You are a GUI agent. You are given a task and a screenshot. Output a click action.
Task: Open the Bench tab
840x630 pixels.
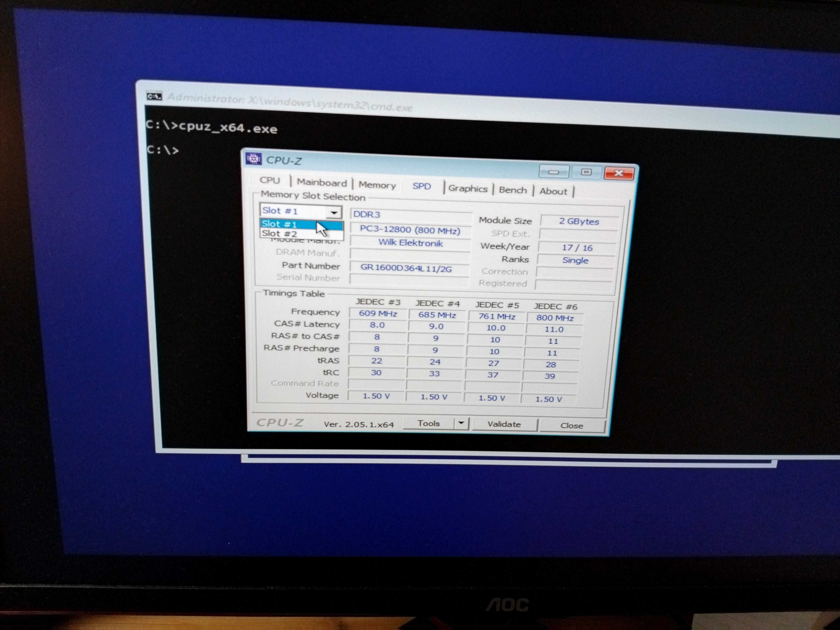(513, 190)
